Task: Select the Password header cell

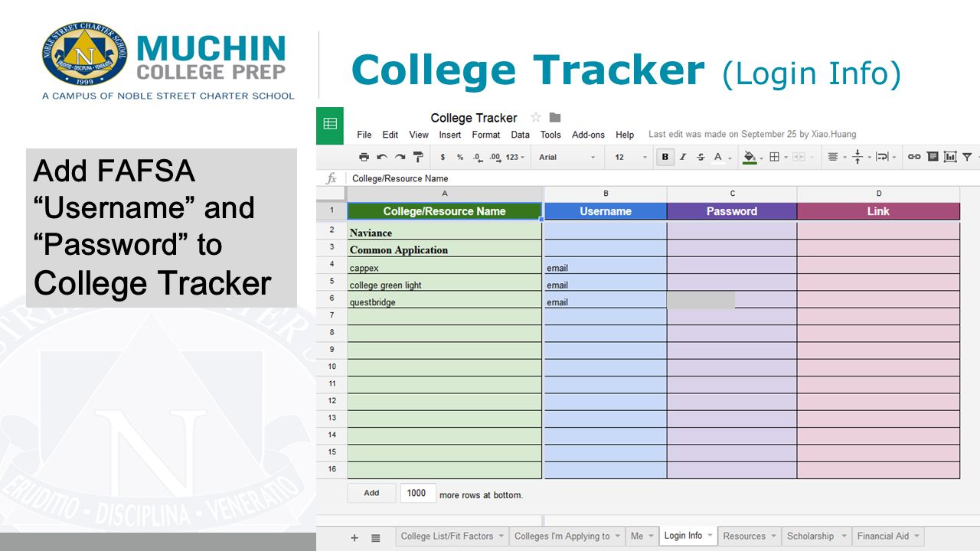Action: [x=732, y=211]
